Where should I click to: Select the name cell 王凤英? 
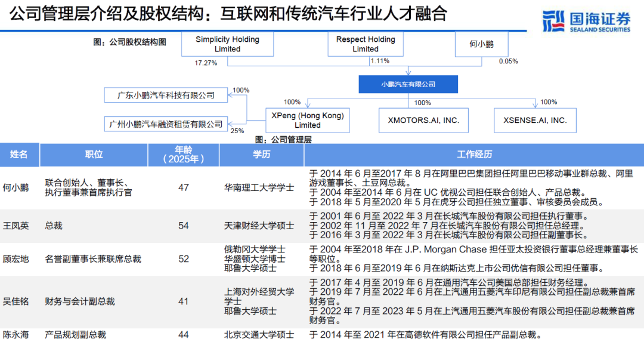[16, 226]
